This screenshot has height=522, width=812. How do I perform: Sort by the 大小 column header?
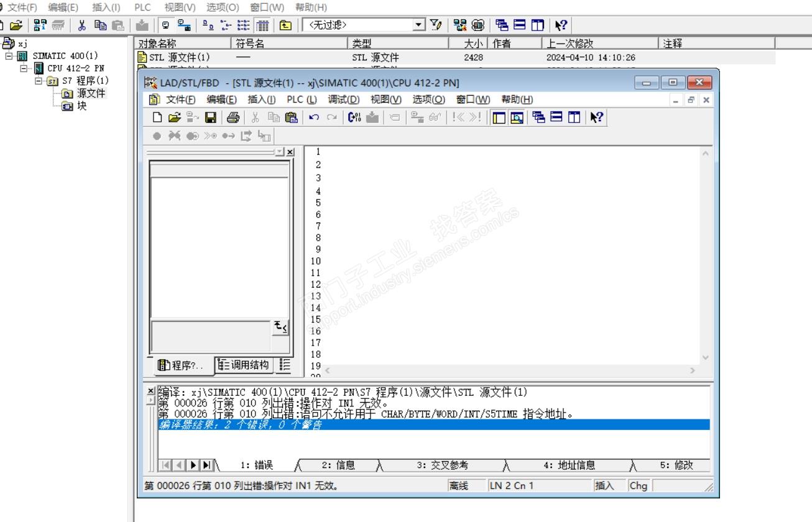tap(469, 43)
